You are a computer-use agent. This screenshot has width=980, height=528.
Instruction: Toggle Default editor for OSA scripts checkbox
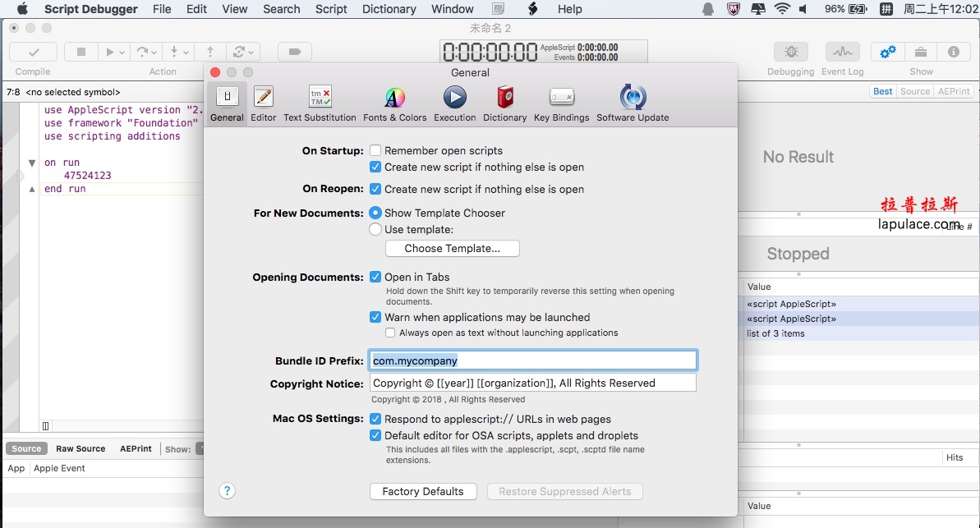pos(375,435)
